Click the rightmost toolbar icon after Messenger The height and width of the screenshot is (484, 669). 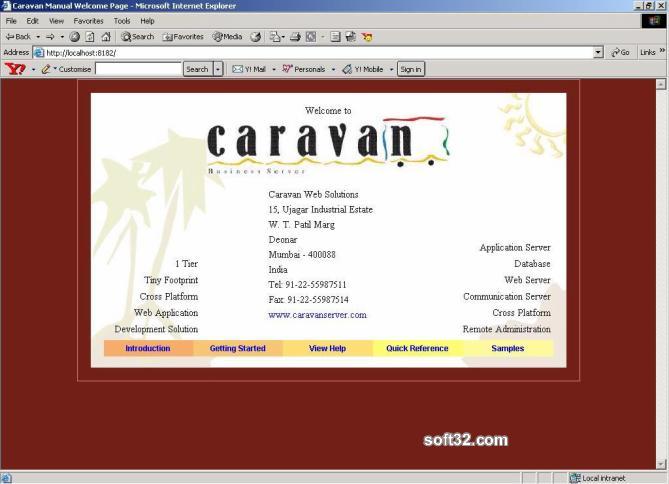367,37
